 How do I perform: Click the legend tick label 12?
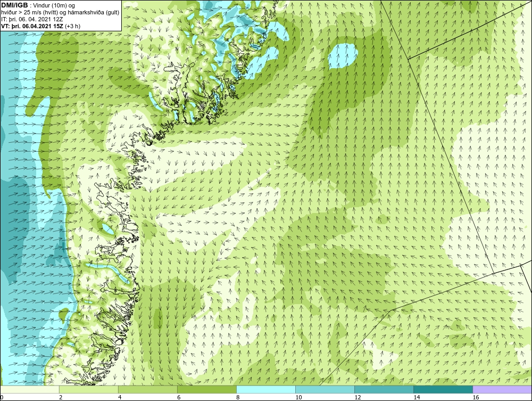click(358, 397)
